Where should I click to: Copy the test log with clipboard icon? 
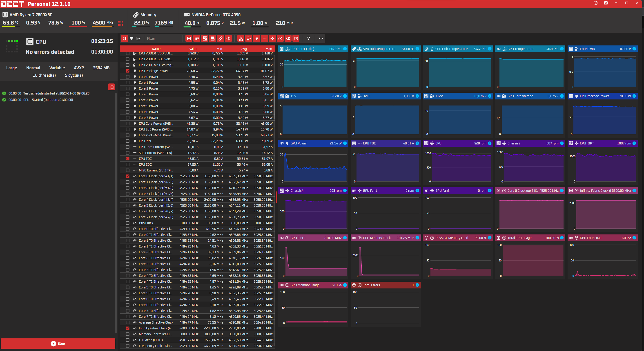(111, 87)
